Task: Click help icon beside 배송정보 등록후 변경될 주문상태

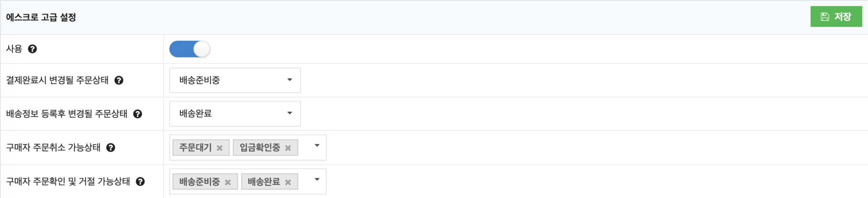Action: [x=138, y=114]
